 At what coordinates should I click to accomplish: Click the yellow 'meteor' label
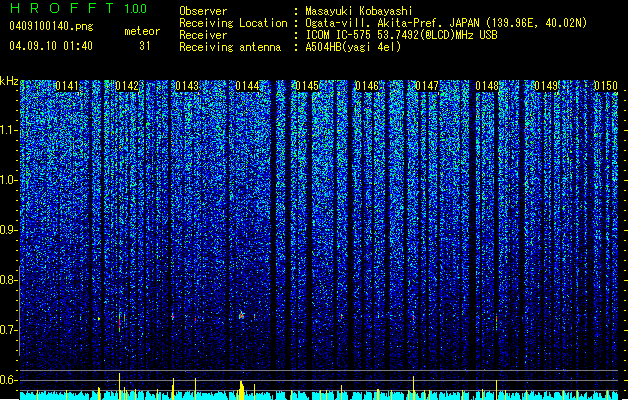coord(142,31)
